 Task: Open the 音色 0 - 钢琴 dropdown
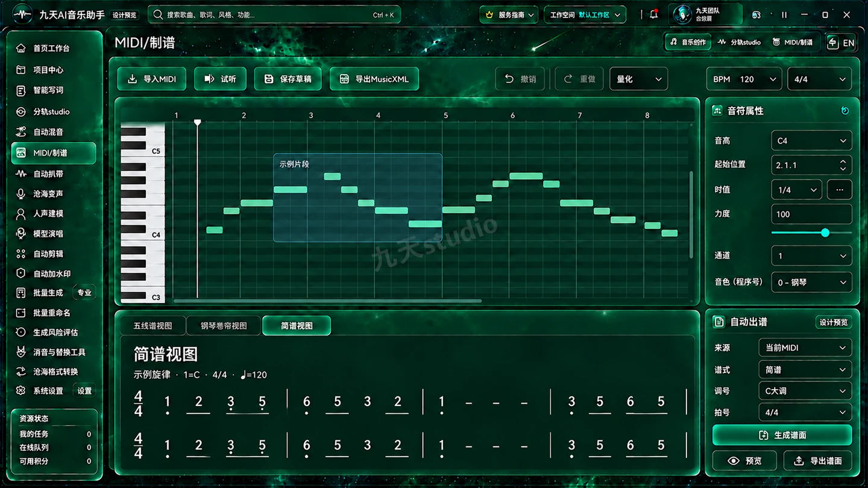click(x=811, y=282)
